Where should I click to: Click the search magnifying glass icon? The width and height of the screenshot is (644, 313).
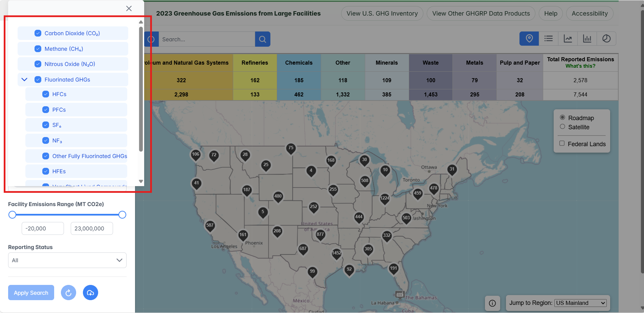point(263,39)
